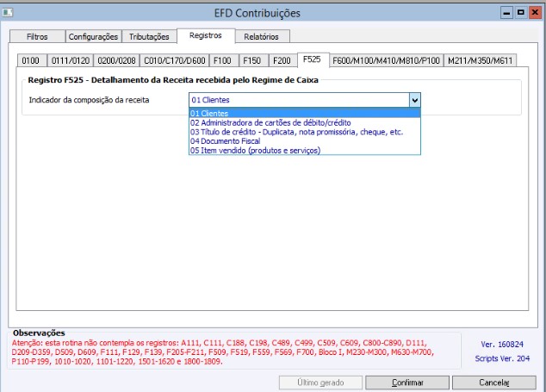Screen dimensions: 546x392
Task: Open the M211/M350/M611 sub-tab
Action: (x=481, y=60)
